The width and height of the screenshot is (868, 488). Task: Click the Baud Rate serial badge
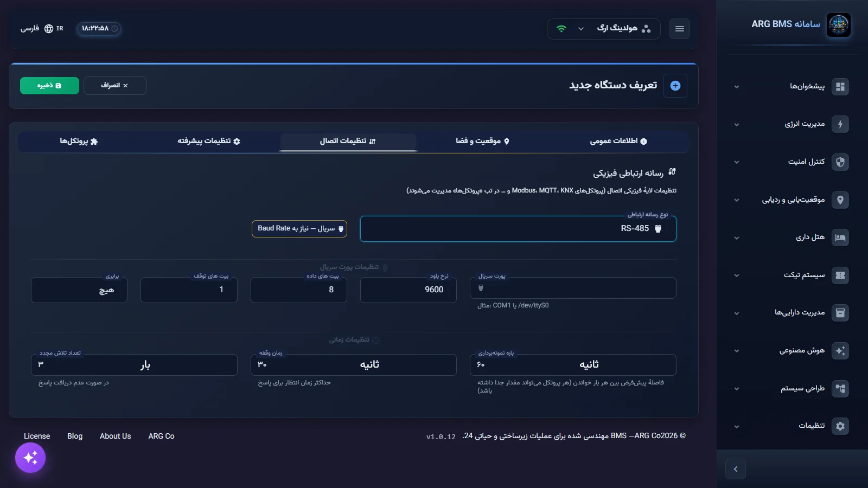coord(299,229)
